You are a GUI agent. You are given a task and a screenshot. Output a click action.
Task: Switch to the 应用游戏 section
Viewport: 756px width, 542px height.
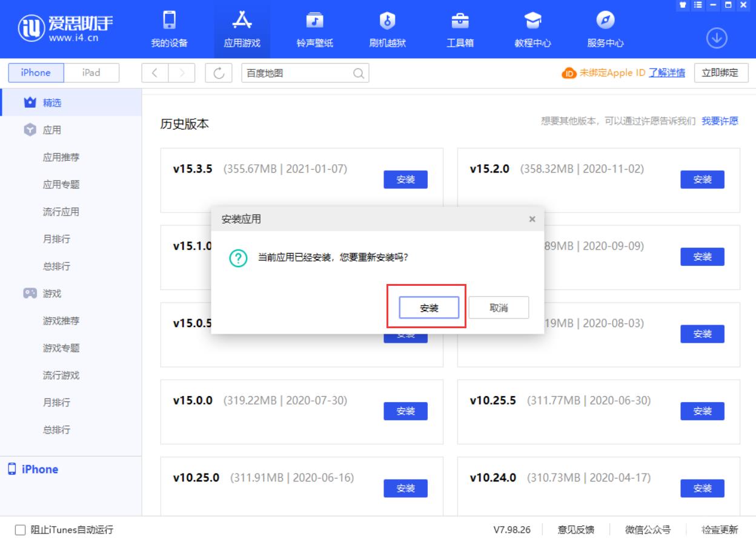(x=242, y=29)
